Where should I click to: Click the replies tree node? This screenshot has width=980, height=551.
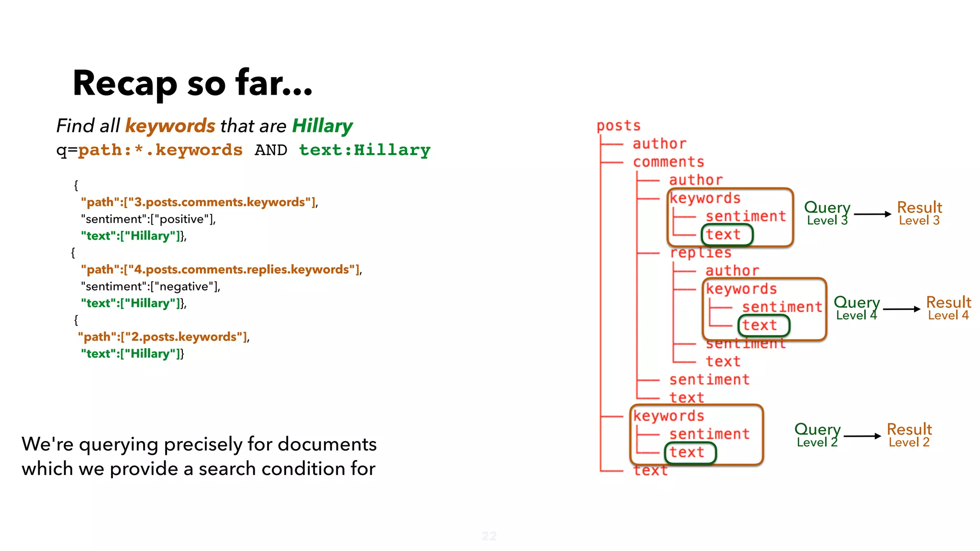tap(701, 253)
